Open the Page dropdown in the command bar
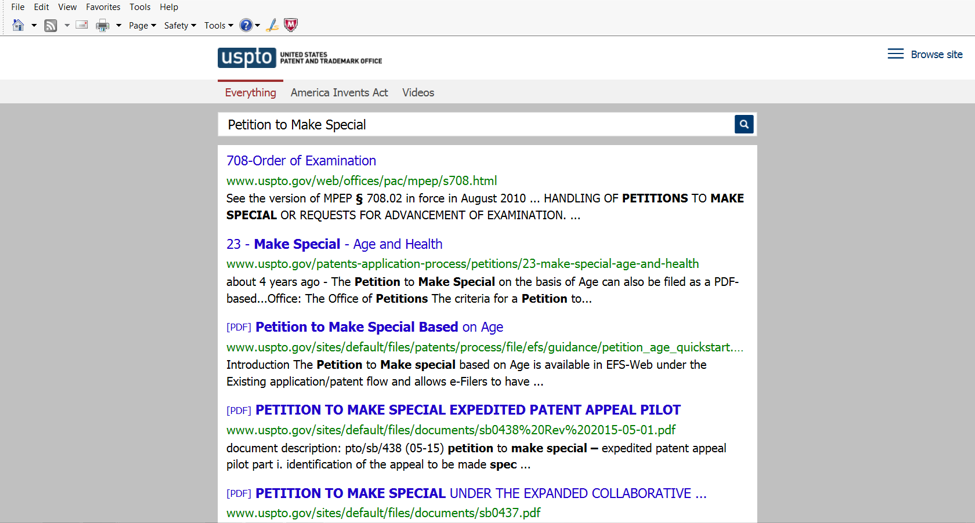Viewport: 975px width, 523px height. coord(142,25)
